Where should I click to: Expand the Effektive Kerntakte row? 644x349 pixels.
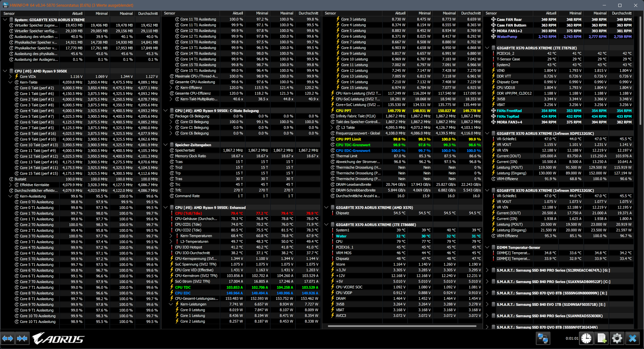click(10, 185)
